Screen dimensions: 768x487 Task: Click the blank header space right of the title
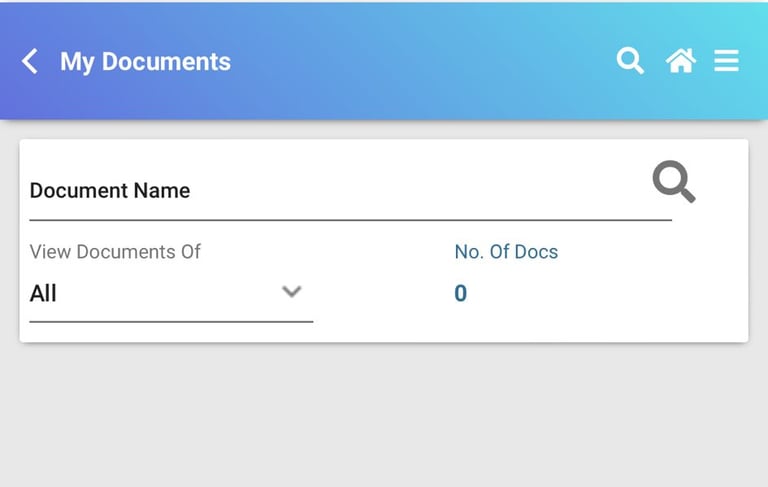coord(420,62)
